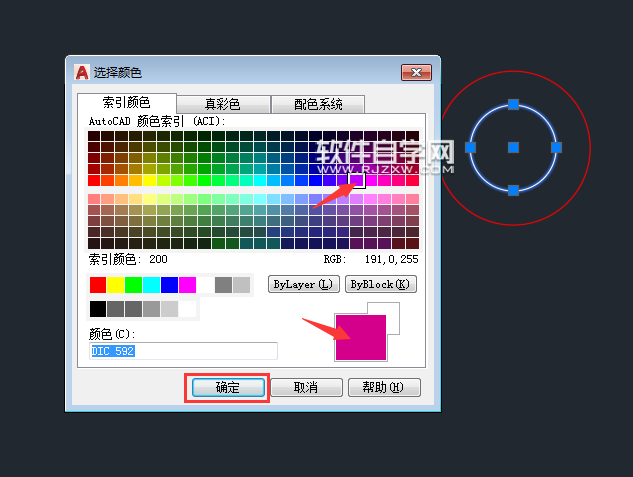The width and height of the screenshot is (633, 477).
Task: Click the 索引颜色: 200 label text
Action: tap(128, 259)
